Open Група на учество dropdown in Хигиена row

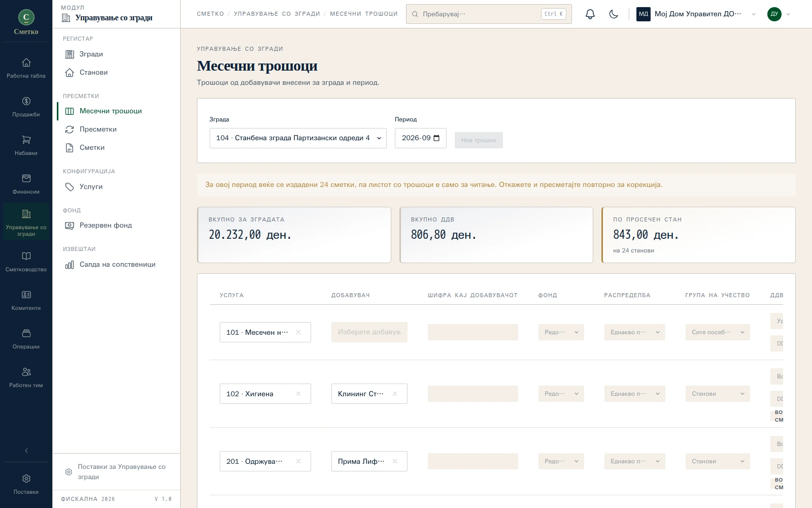click(x=718, y=394)
